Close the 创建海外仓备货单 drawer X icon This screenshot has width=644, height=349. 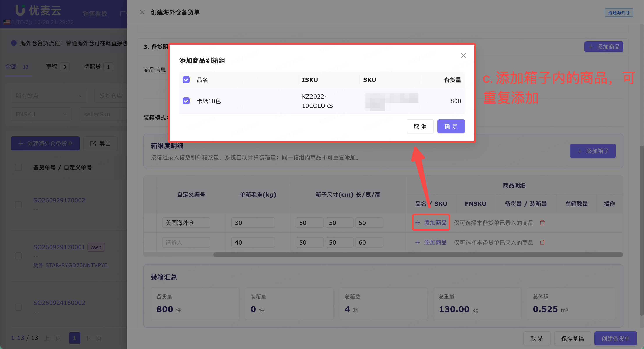[x=142, y=12]
